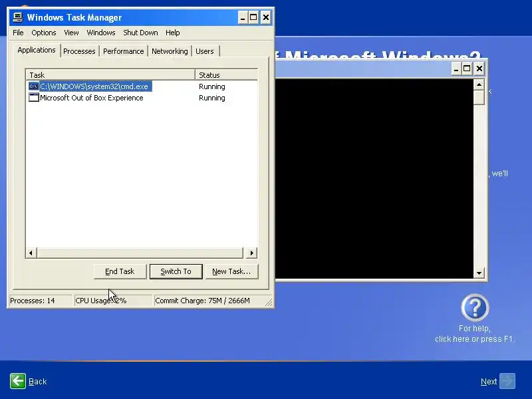Sort by the Task column header
Screen dimensions: 532x399
110,74
